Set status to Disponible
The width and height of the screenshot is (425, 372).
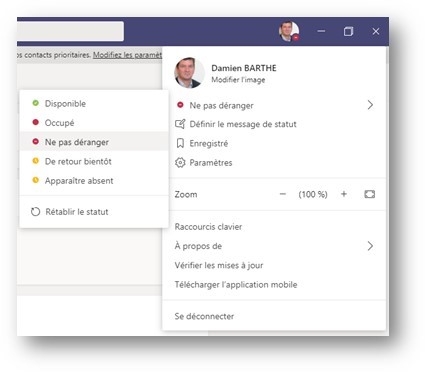[94, 103]
